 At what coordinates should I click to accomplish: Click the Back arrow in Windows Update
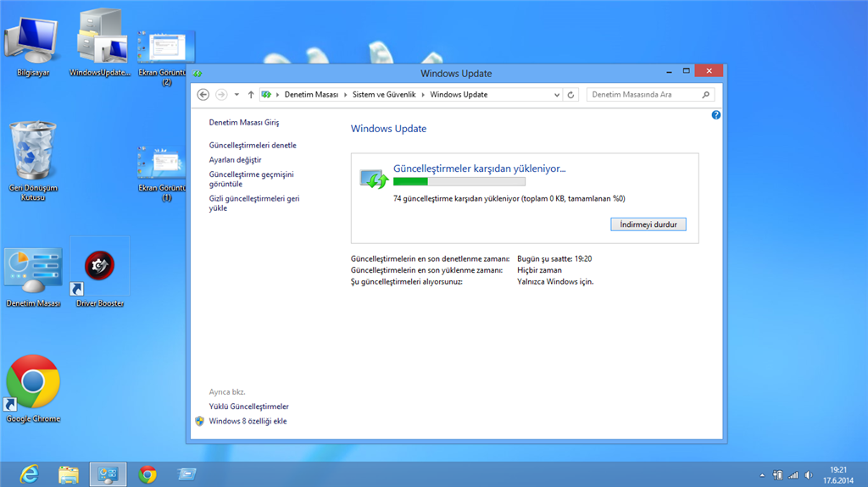(203, 95)
